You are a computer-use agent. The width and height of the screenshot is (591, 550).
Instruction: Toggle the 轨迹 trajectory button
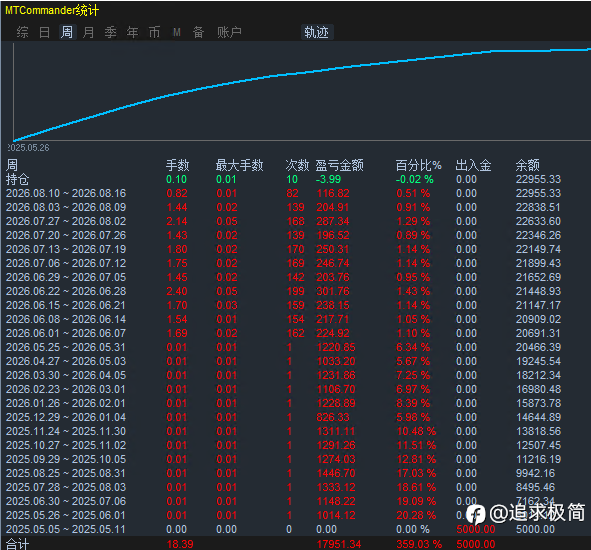[x=317, y=32]
